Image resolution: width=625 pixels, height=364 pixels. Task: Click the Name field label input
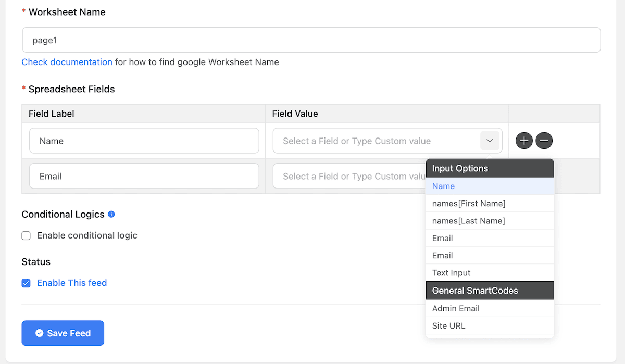click(144, 141)
